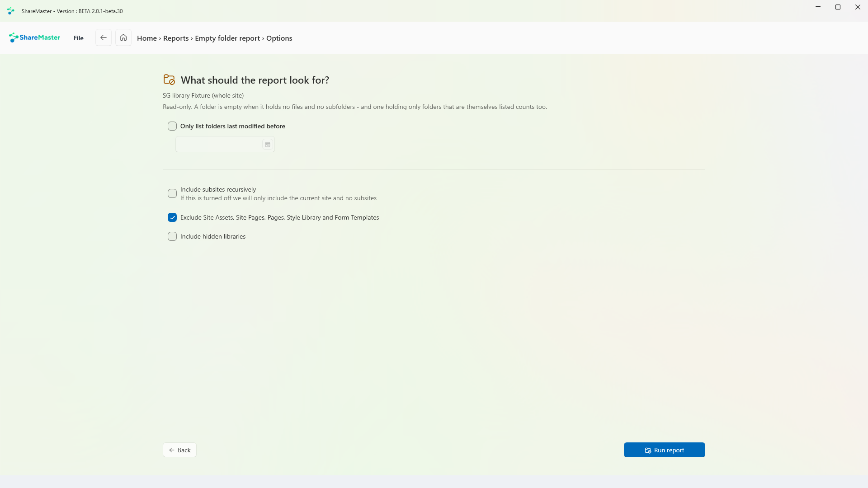Open the File menu
This screenshot has height=488, width=868.
tap(79, 38)
